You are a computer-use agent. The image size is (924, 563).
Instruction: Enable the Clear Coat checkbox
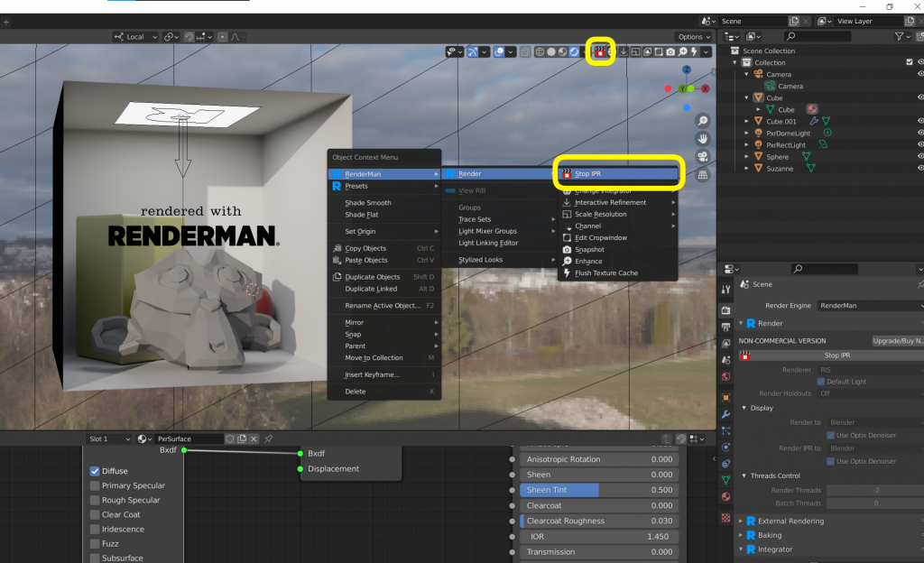[x=95, y=514]
